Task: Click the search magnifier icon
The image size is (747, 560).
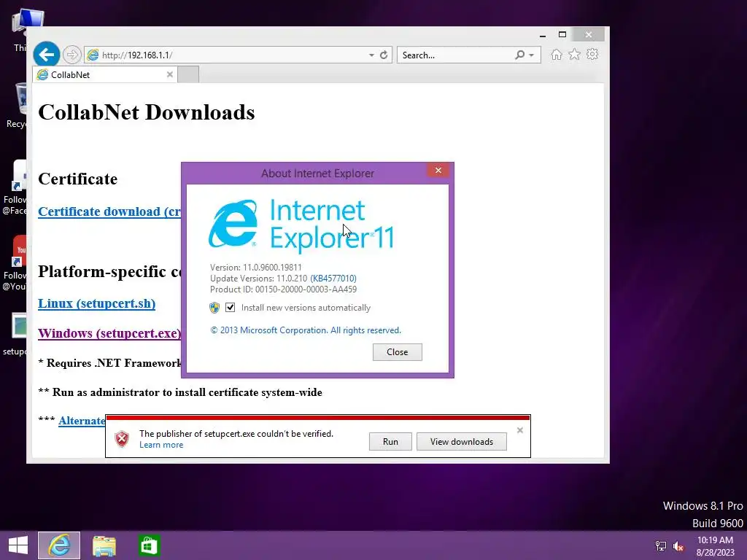Action: [x=519, y=55]
